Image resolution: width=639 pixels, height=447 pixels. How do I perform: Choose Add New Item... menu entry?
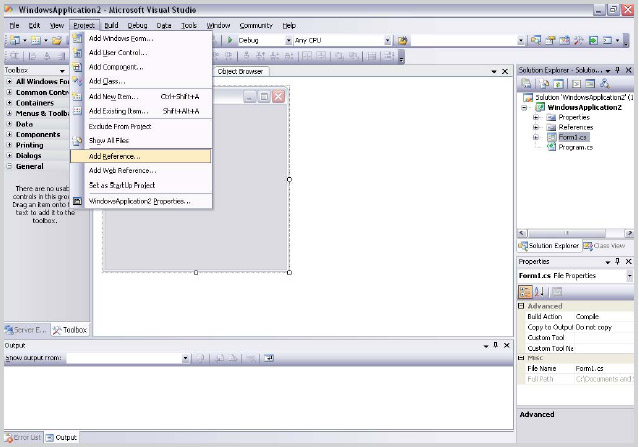click(141, 97)
